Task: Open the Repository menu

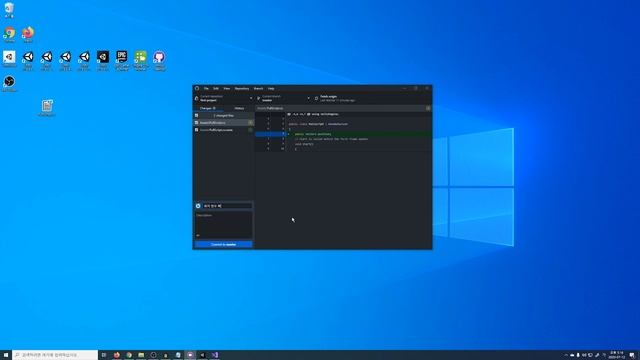Action: pos(242,89)
